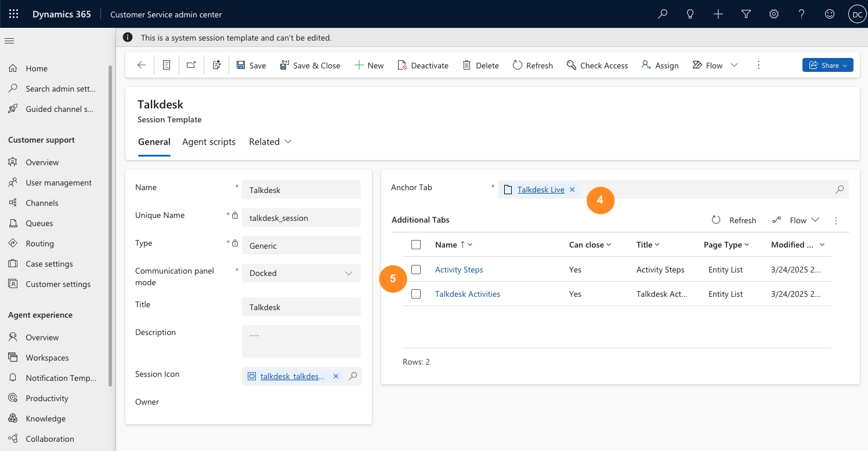Open the lightbulb assistant icon

point(690,14)
